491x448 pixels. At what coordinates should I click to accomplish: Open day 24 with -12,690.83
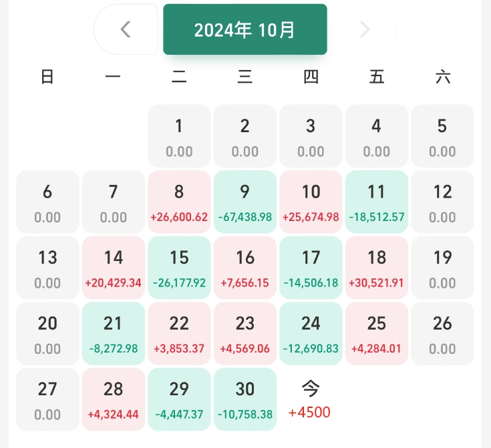[x=311, y=333]
